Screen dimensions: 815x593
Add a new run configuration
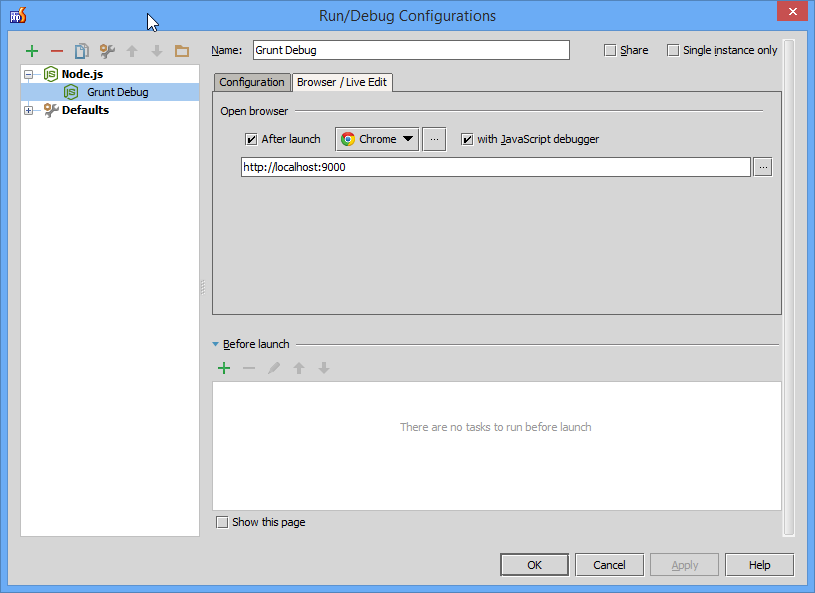tap(32, 51)
